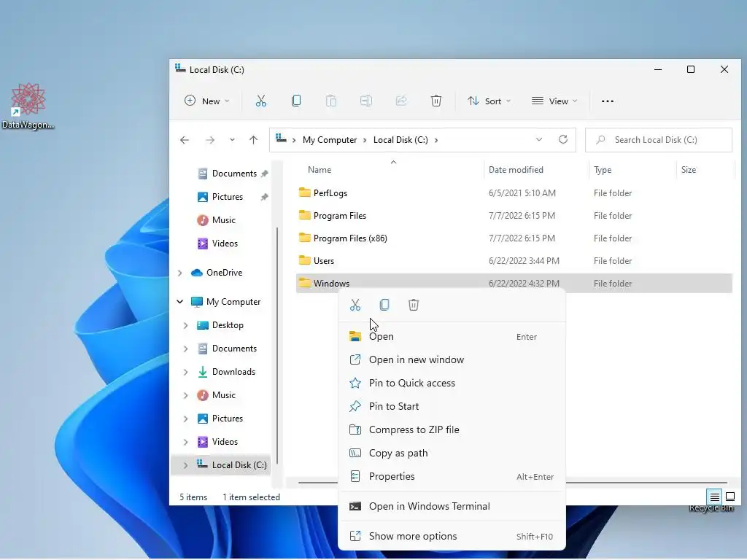
Task: Open Downloads in the navigation pane
Action: (x=233, y=372)
